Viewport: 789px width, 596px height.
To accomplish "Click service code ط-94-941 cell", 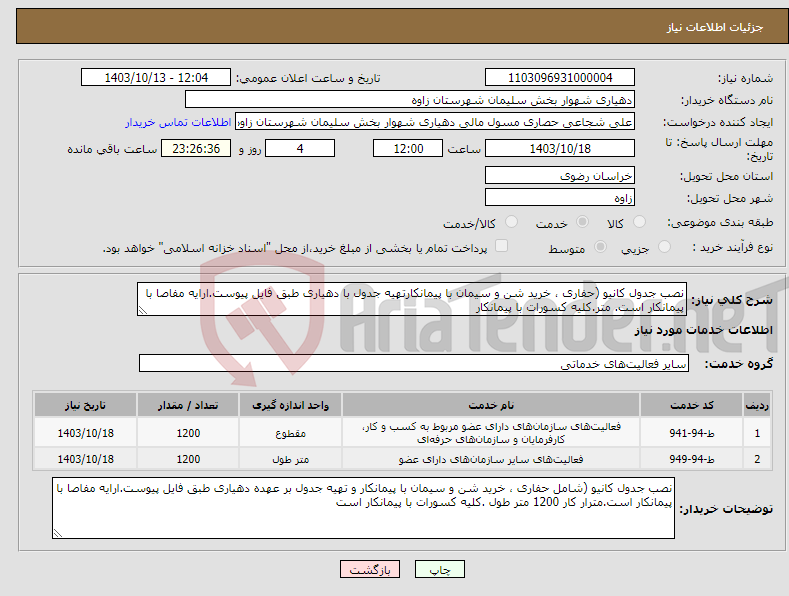I will 691,433.
